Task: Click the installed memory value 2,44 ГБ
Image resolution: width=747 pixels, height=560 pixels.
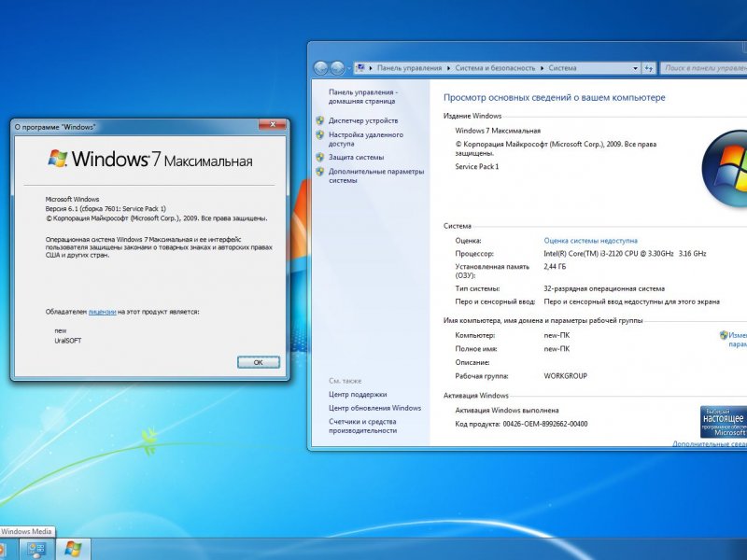Action: tap(555, 267)
